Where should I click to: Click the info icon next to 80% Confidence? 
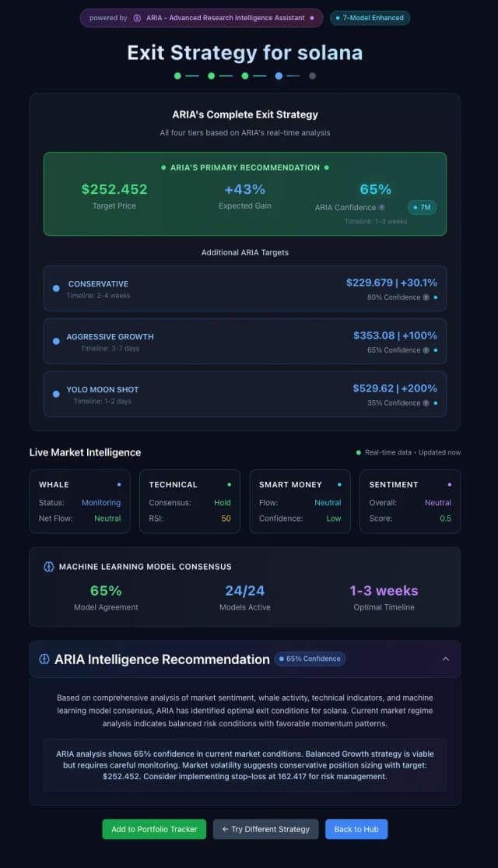tap(426, 297)
